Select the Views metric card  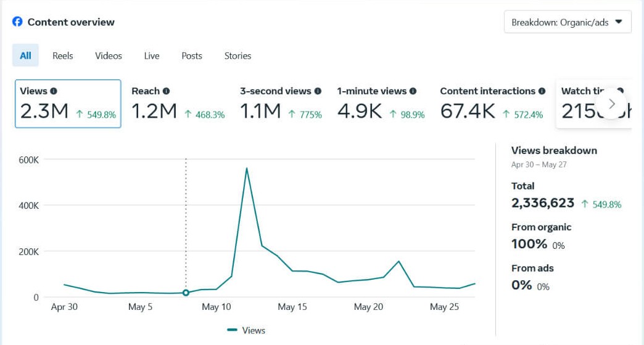(68, 103)
